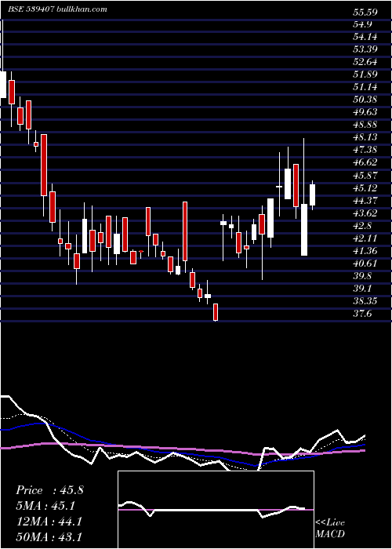This screenshot has height=549, width=392.
Task: Select the 54.9 price axis label
Action: [362, 24]
